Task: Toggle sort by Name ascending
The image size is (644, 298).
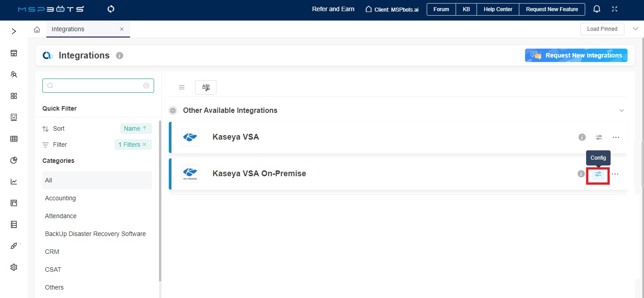Action: (136, 128)
